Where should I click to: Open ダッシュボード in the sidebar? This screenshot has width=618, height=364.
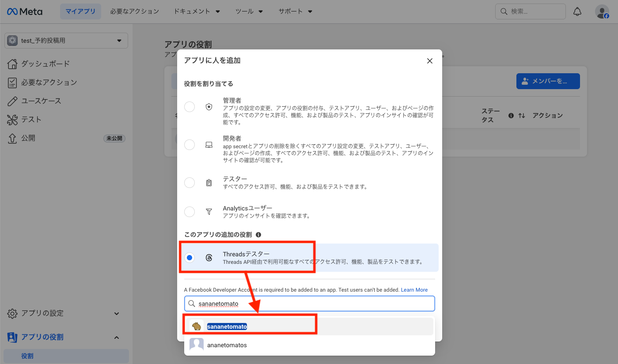(x=45, y=64)
